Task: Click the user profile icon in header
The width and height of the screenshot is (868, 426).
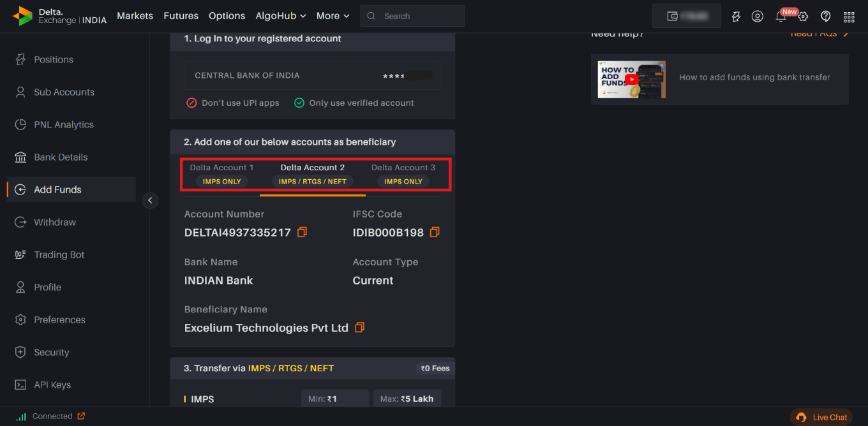Action: [x=758, y=17]
